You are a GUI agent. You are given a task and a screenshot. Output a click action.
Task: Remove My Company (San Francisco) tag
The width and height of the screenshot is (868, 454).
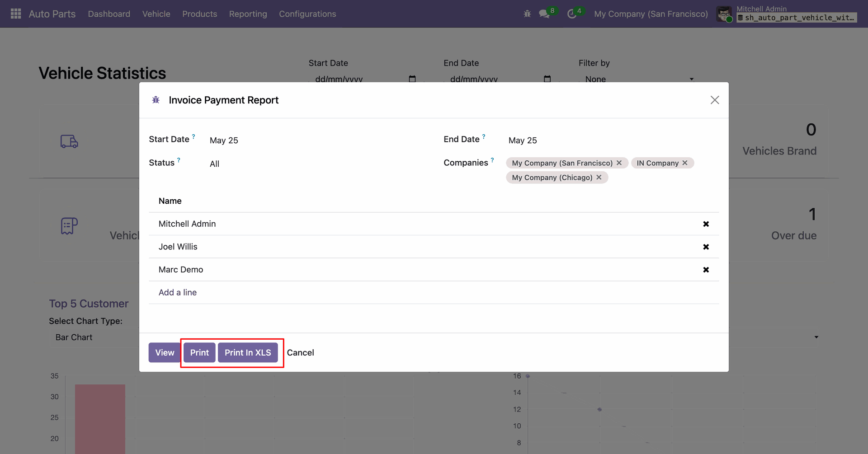click(x=619, y=163)
